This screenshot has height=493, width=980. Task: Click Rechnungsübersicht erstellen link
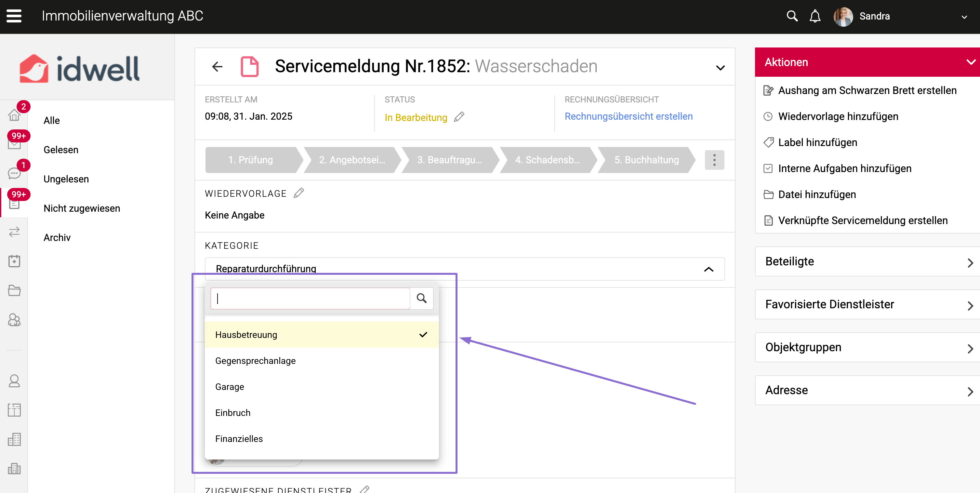628,116
